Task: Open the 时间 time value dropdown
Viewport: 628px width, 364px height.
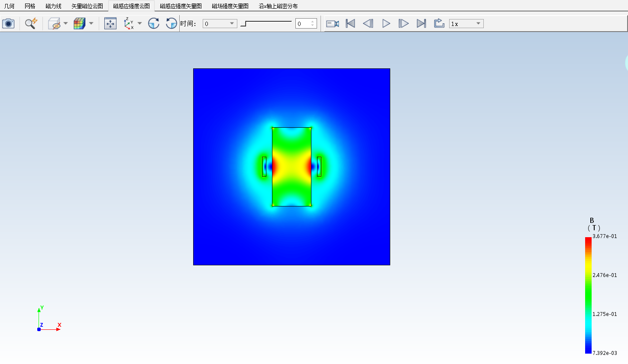Action: tap(220, 24)
